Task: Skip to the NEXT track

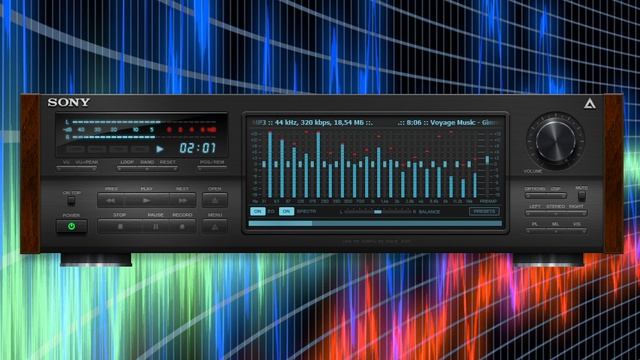Action: (182, 200)
